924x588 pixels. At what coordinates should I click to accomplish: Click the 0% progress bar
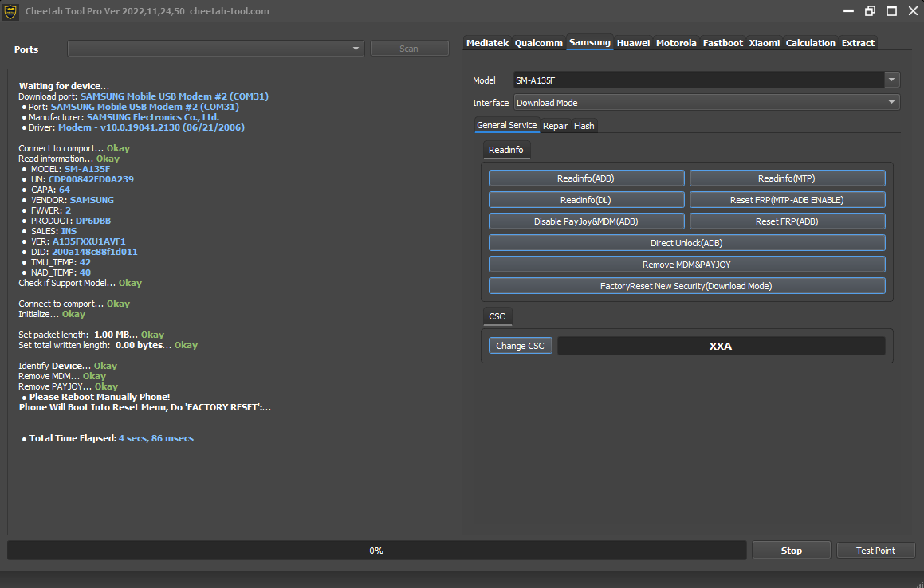point(376,551)
